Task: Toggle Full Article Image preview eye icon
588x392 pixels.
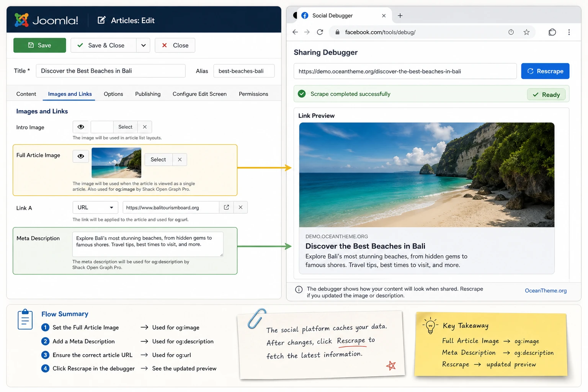Action: pyautogui.click(x=81, y=156)
